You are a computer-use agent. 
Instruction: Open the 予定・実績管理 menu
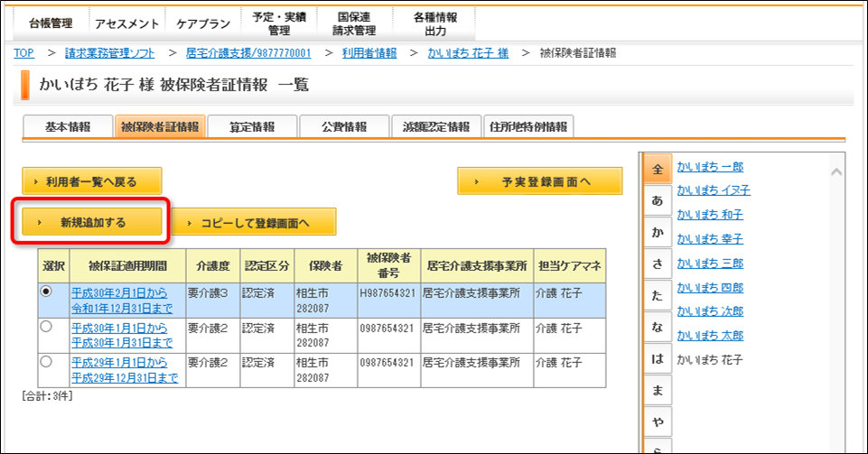[x=279, y=23]
